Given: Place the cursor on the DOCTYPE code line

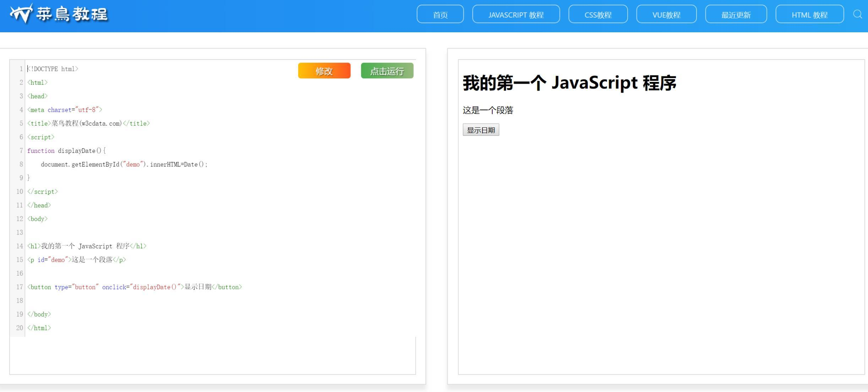Looking at the screenshot, I should 53,69.
